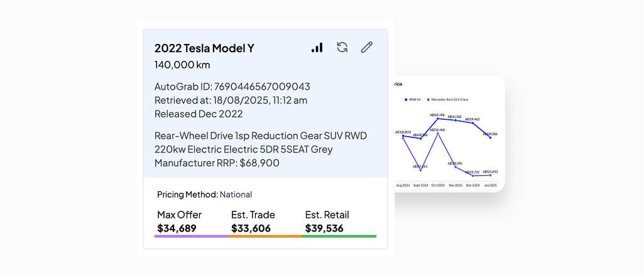This screenshot has height=276, width=644.
Task: Click the Released Dec 2022 text
Action: coord(199,114)
